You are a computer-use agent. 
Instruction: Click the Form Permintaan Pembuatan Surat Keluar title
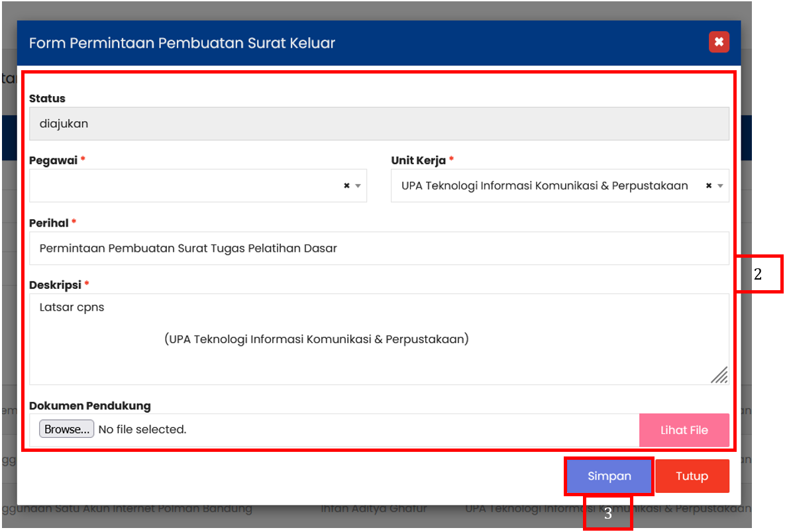(x=182, y=43)
